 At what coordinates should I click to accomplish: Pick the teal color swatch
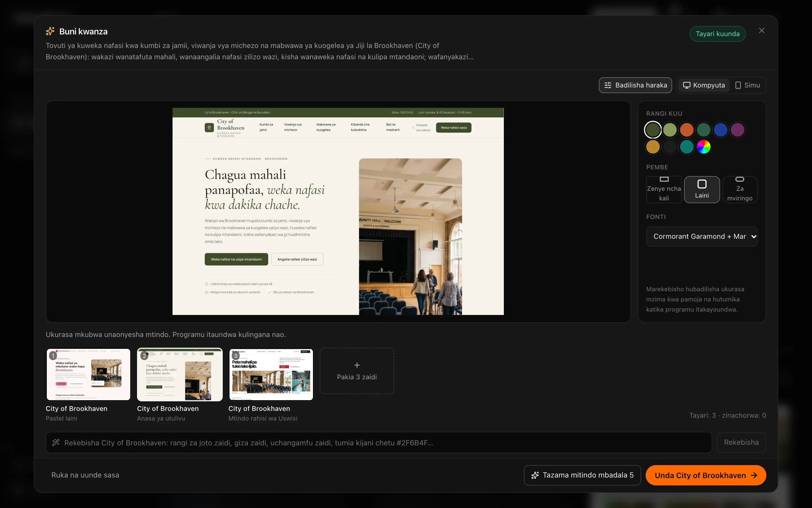coord(687,147)
